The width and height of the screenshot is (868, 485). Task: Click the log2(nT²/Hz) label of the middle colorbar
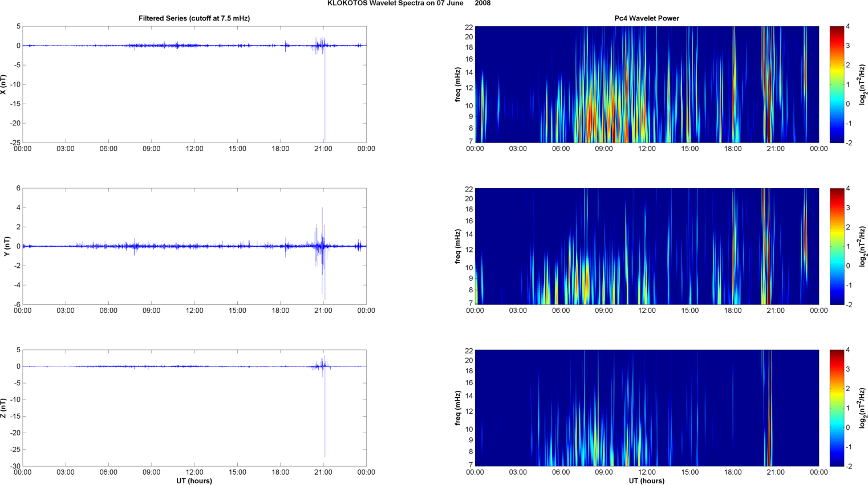pos(863,246)
